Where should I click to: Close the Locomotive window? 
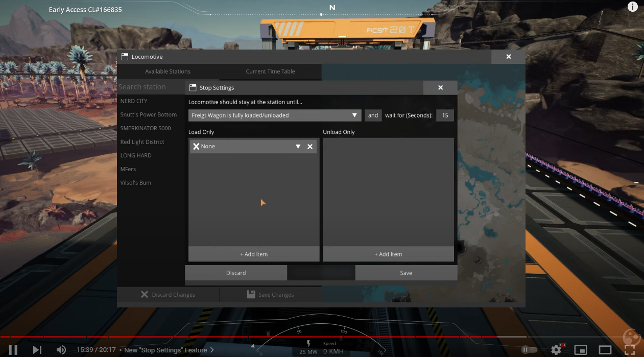pyautogui.click(x=508, y=57)
